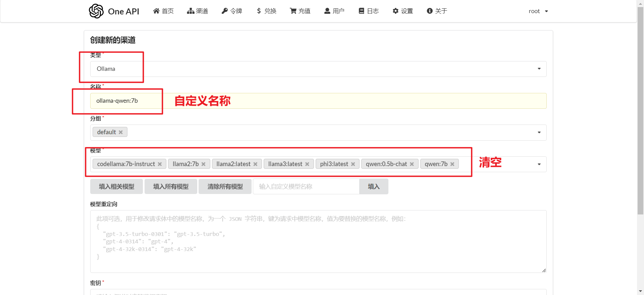This screenshot has height=295, width=644.
Task: Click the 填入相关模型 button
Action: point(116,186)
